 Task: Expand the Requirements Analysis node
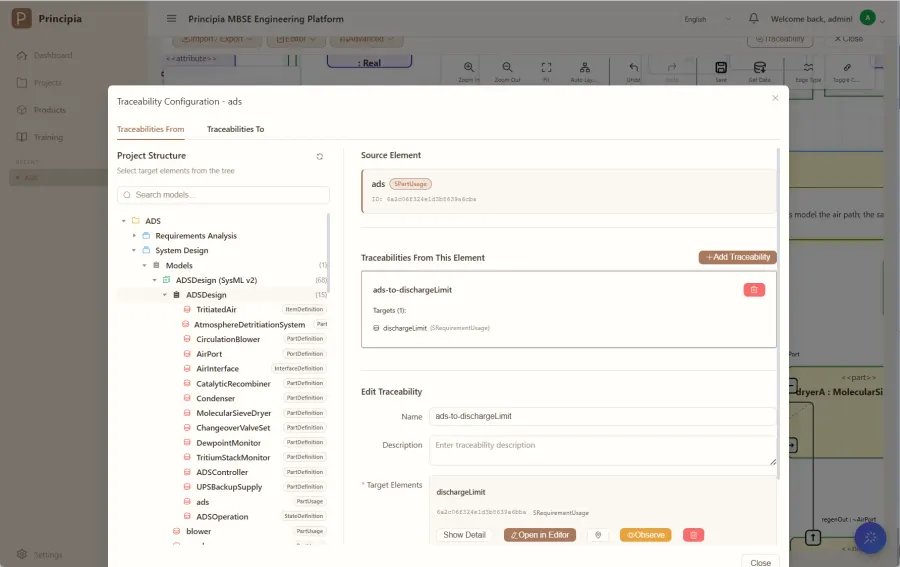134,235
